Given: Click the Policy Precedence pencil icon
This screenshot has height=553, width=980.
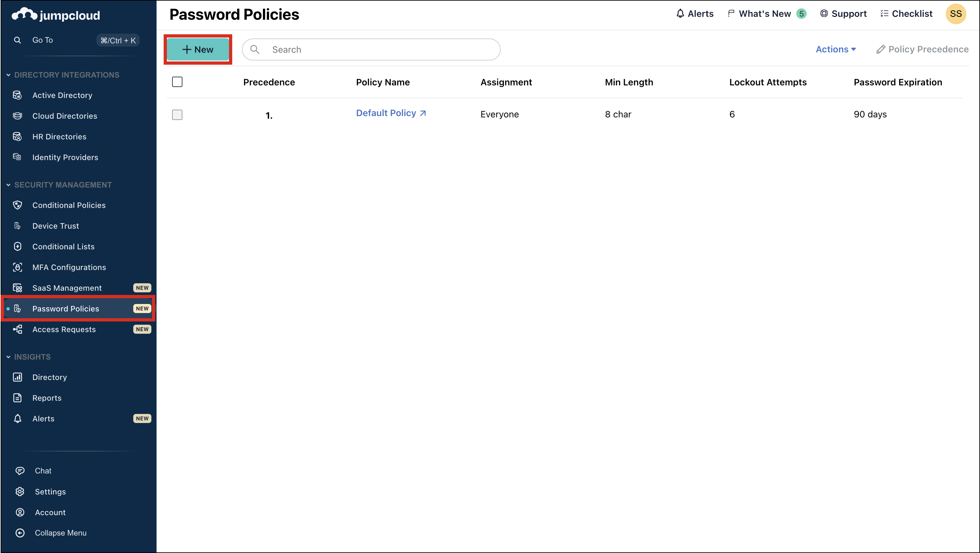Looking at the screenshot, I should (x=881, y=49).
